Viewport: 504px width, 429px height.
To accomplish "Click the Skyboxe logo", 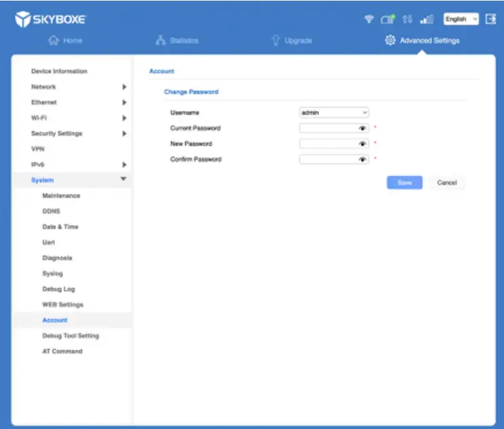I will pyautogui.click(x=50, y=20).
